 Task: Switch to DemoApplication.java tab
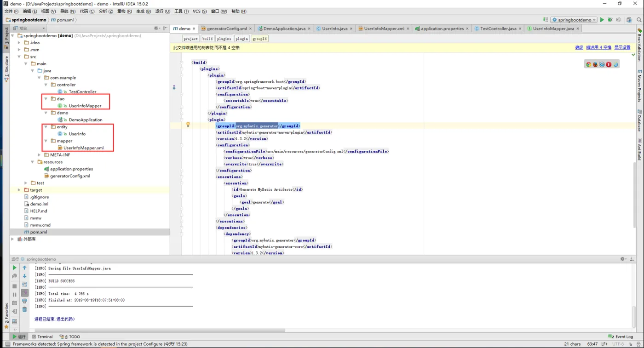(x=284, y=29)
